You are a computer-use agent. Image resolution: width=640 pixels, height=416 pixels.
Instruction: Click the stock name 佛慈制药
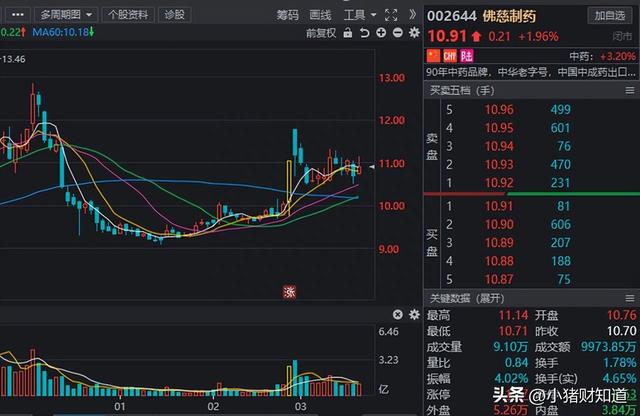tap(509, 16)
